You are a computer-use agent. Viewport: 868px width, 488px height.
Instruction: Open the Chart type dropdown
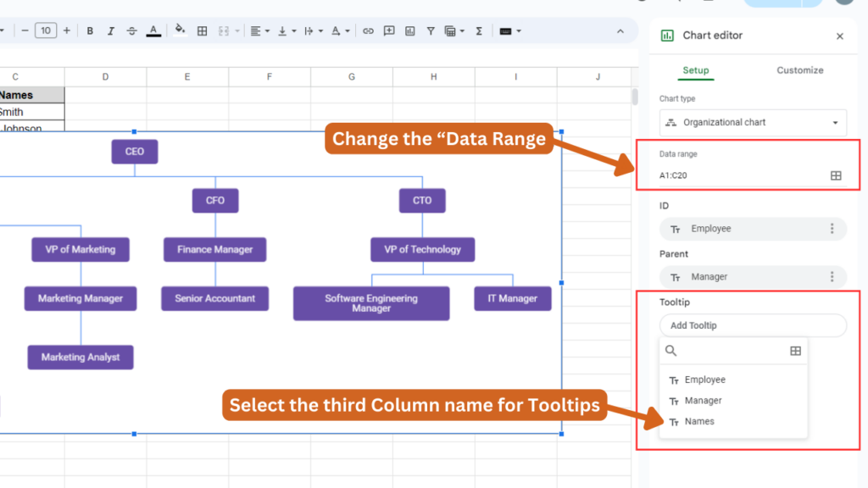click(753, 122)
